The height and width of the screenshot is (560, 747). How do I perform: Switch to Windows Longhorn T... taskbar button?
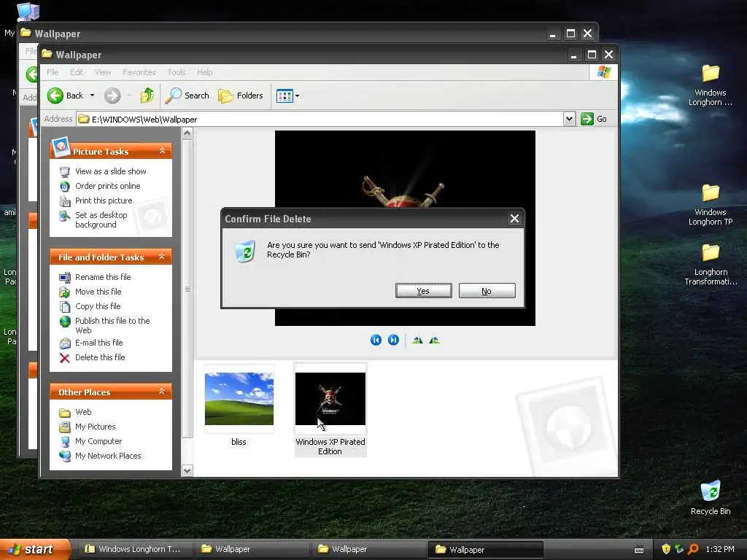135,549
